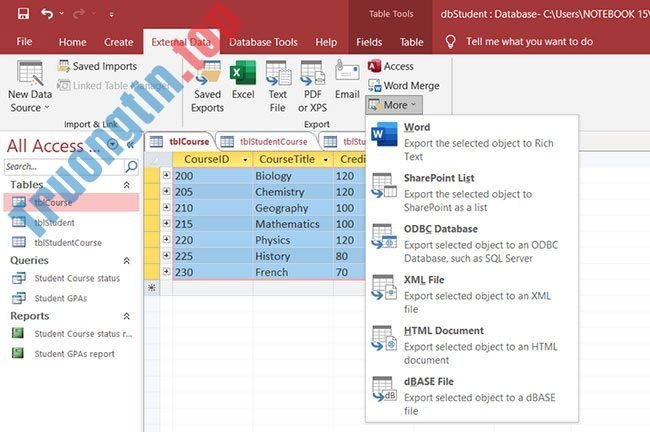Open the Database Tools tab
The width and height of the screenshot is (650, 432).
point(263,42)
